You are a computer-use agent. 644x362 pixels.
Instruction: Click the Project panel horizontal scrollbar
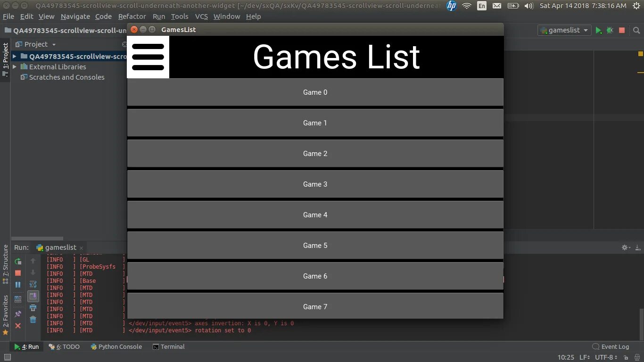point(37,239)
